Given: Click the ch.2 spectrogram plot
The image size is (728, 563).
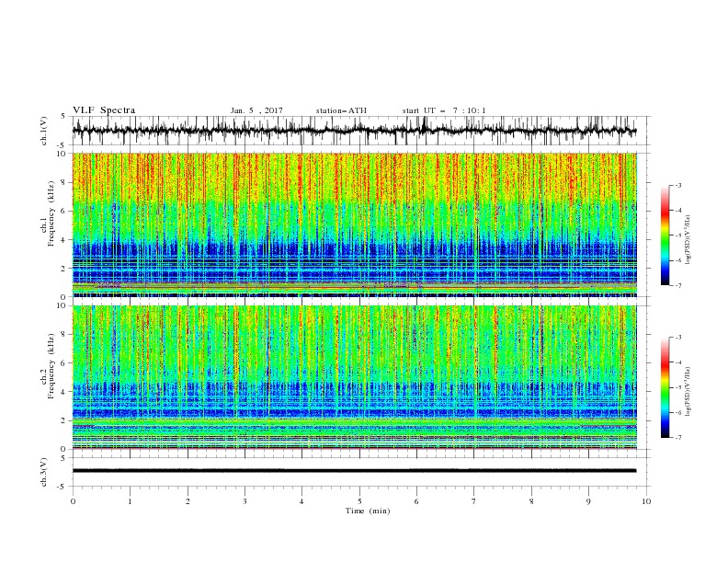Looking at the screenshot, I should (355, 377).
